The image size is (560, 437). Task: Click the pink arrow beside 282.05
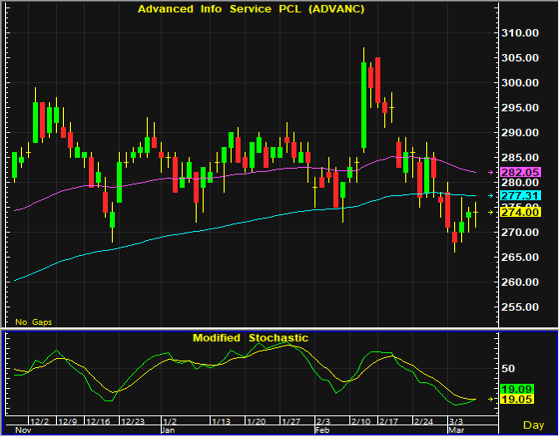point(491,172)
